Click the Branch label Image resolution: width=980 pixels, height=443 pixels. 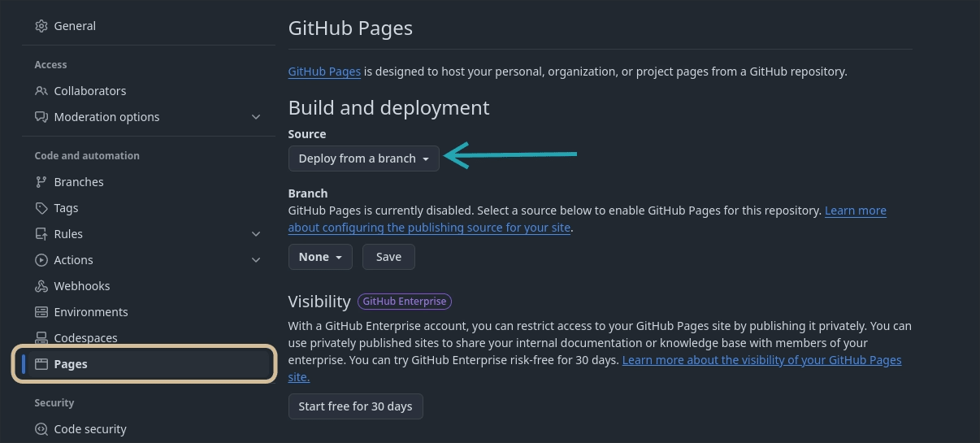pyautogui.click(x=308, y=193)
